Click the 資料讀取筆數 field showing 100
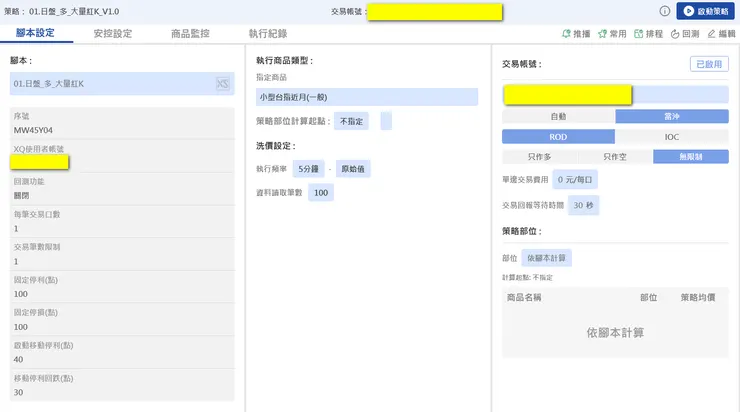 click(x=321, y=193)
